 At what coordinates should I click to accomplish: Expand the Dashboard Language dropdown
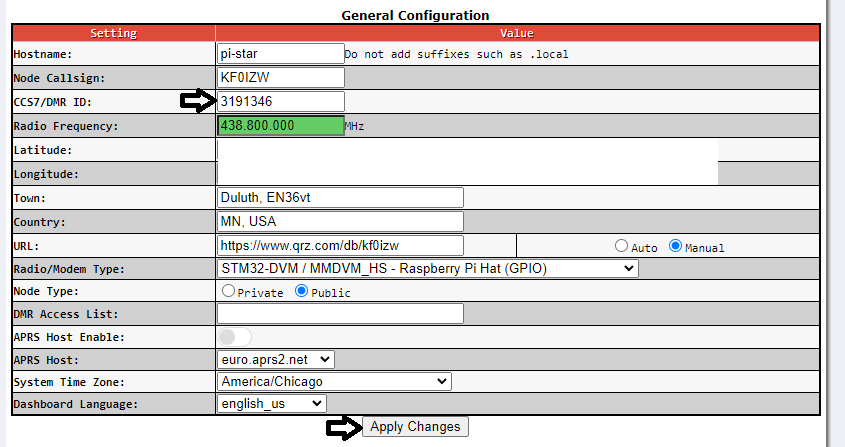[271, 403]
